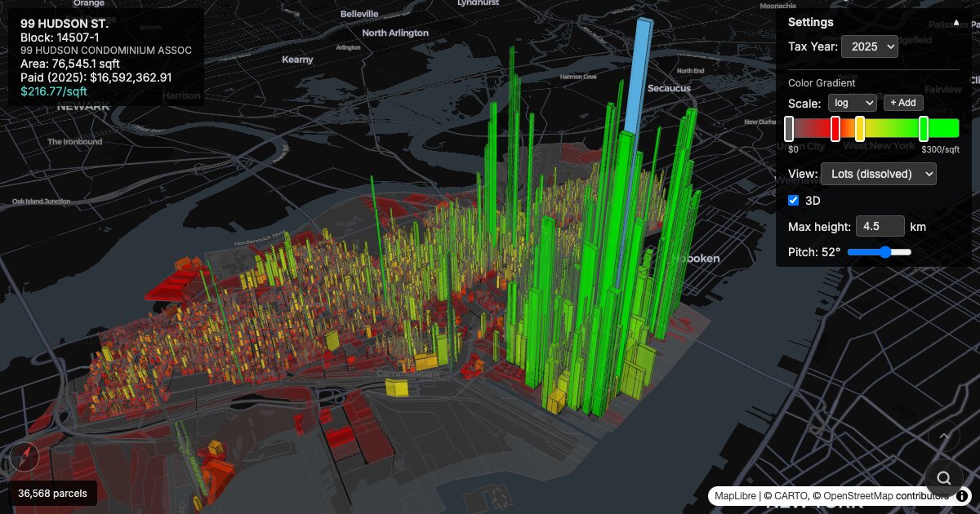Click the Hoboken map label

(x=697, y=259)
